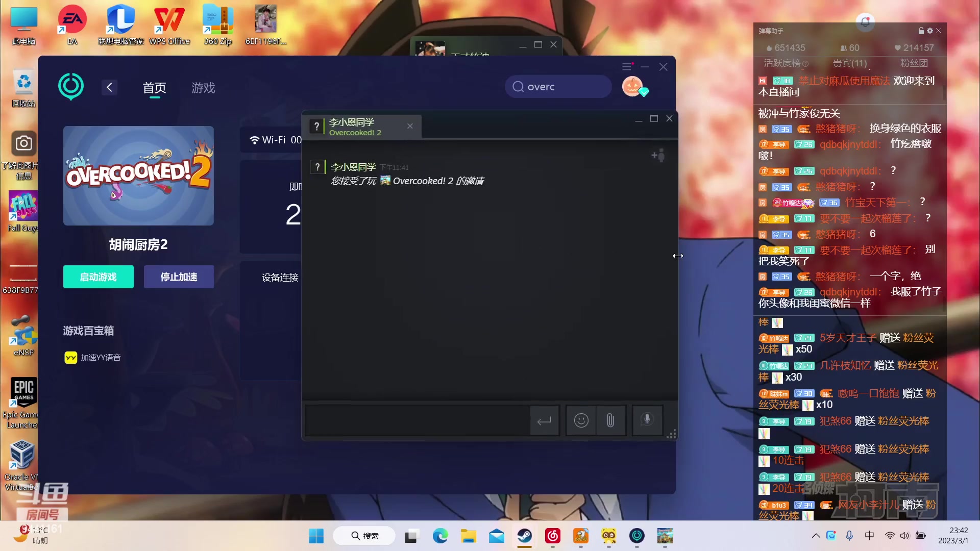Close the 李小恩同学 chat tab

pos(410,126)
